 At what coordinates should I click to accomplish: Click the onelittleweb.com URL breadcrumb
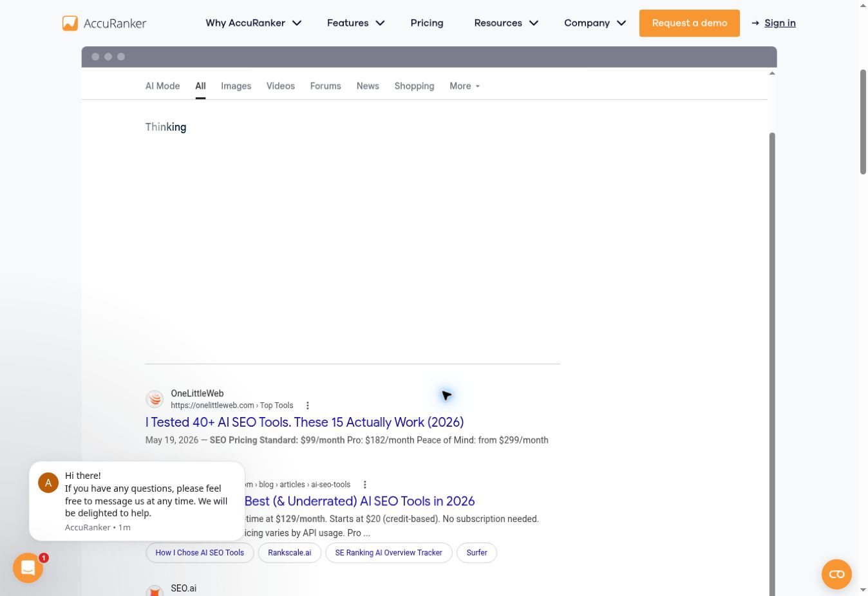click(x=232, y=405)
